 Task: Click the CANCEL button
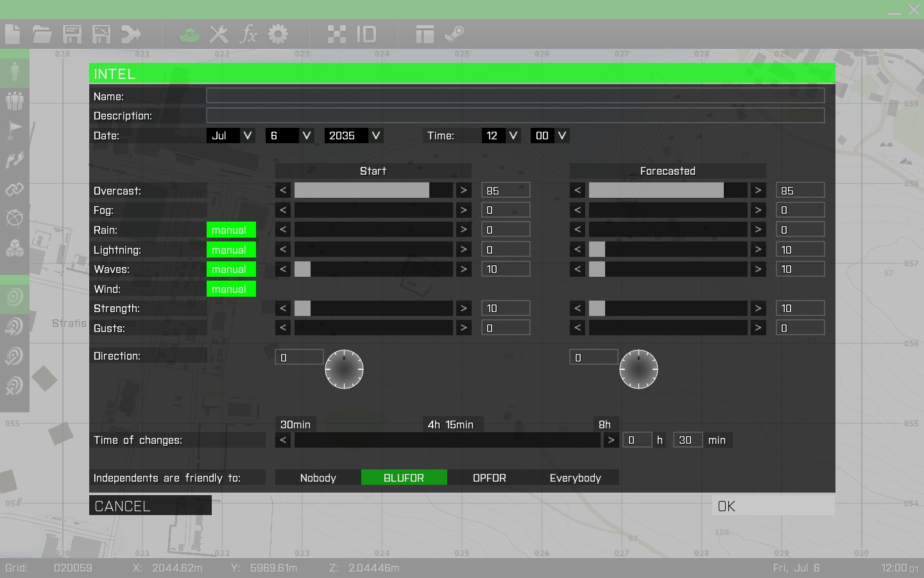click(x=150, y=506)
